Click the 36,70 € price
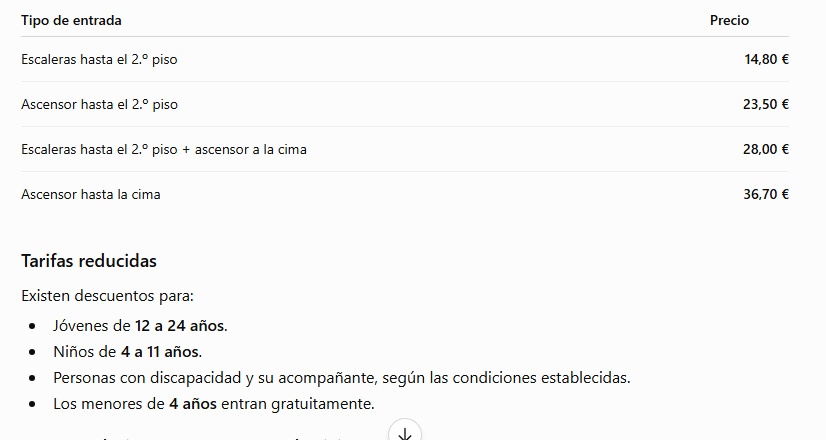Screen dimensions: 826x440 click(766, 194)
